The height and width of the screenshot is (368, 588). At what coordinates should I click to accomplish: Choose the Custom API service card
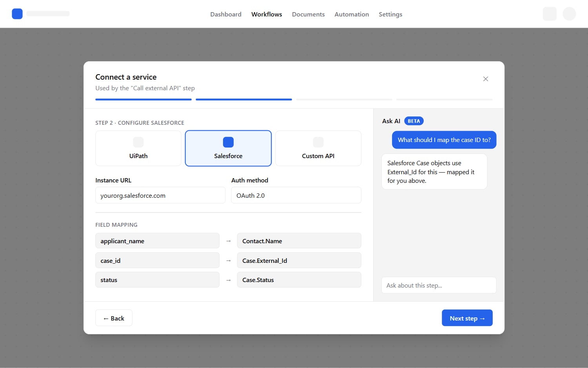tap(318, 148)
